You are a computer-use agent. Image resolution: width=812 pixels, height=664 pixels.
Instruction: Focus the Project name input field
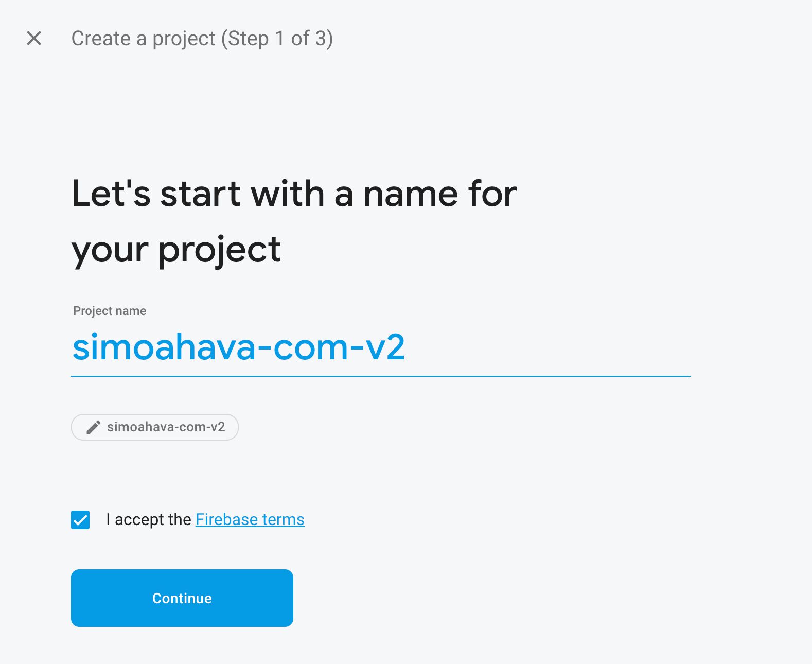[x=381, y=347]
